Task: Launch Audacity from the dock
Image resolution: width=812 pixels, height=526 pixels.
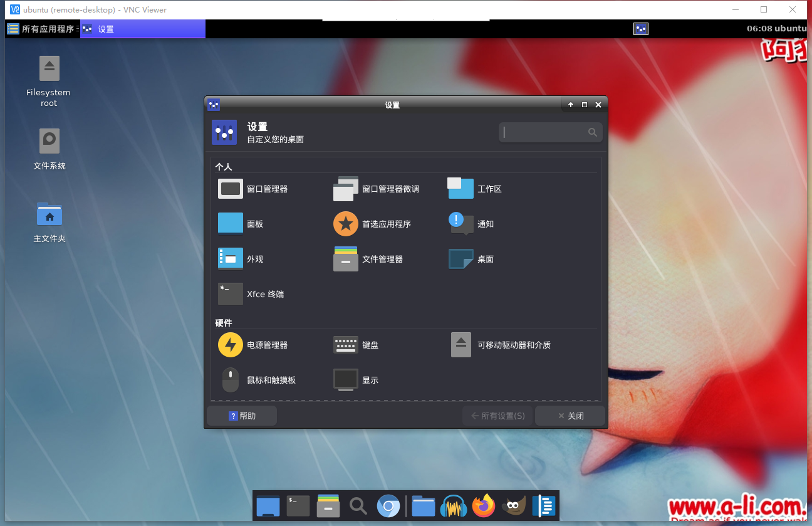Action: coord(454,506)
